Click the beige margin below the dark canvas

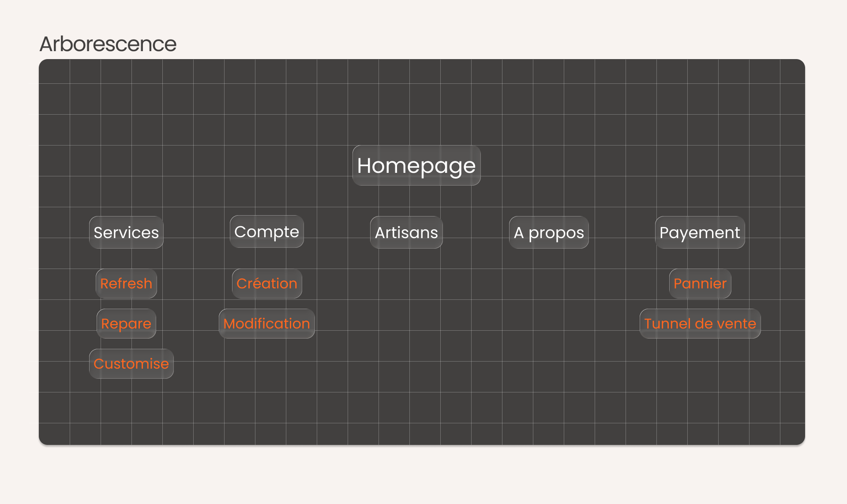[422, 474]
